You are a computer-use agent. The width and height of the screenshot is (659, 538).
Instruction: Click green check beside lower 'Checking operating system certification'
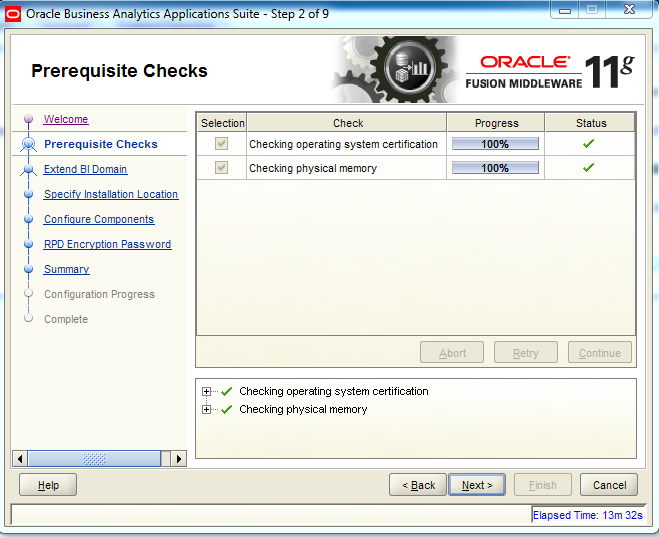tap(227, 391)
